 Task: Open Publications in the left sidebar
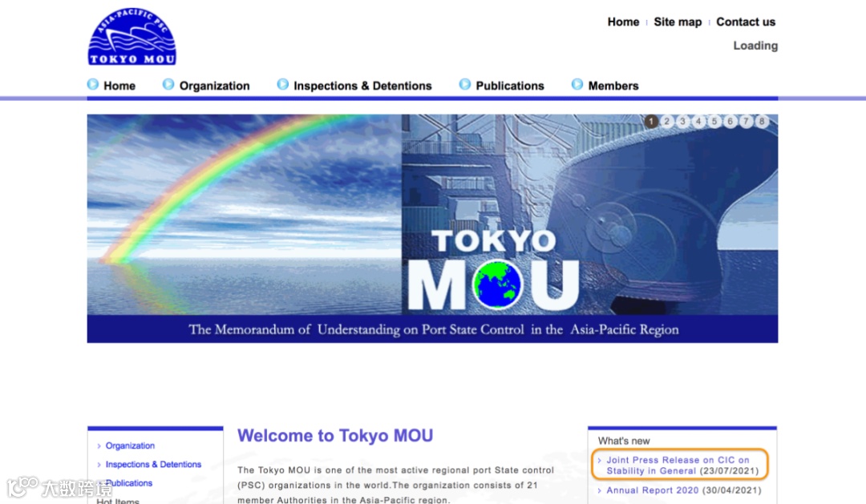click(x=128, y=483)
